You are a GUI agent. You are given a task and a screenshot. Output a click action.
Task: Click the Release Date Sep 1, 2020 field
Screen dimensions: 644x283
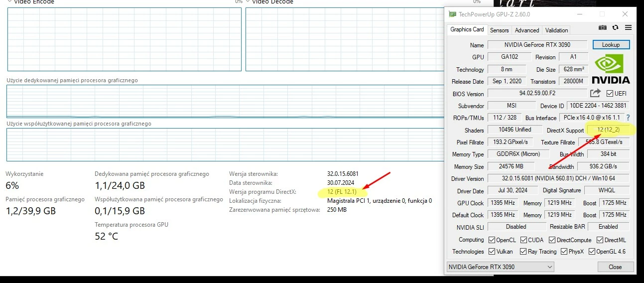coord(507,81)
